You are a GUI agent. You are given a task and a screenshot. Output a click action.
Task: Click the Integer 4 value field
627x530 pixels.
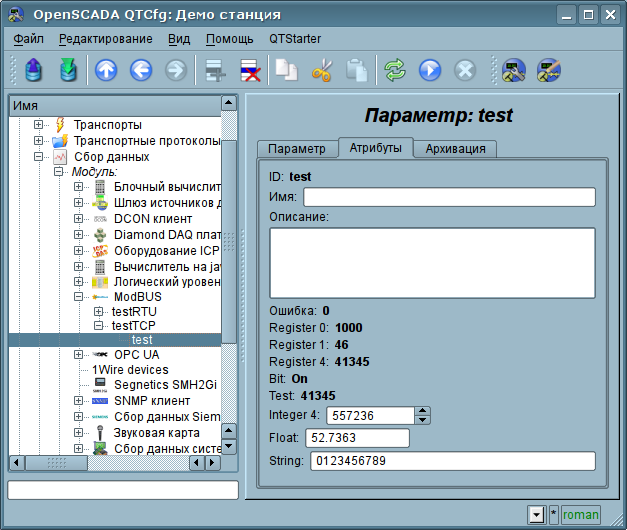[370, 416]
